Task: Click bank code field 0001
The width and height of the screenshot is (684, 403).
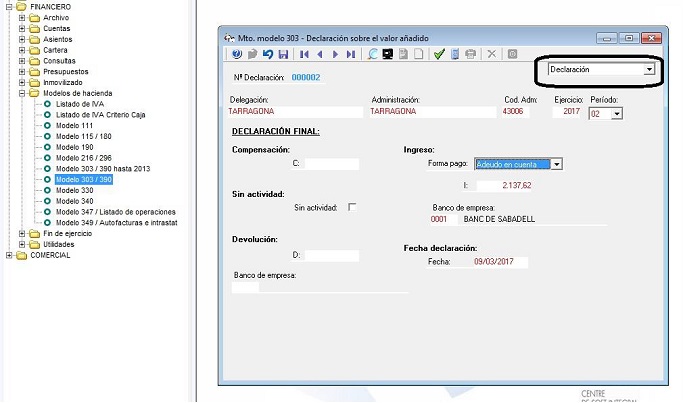Action: [x=444, y=219]
